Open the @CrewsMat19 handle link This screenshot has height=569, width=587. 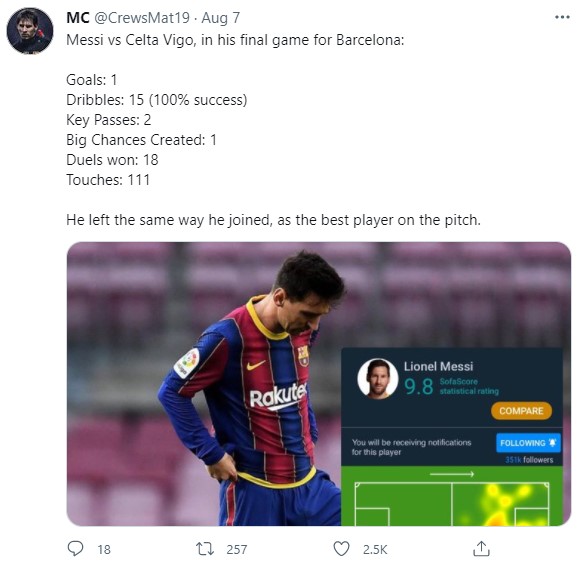pos(142,18)
